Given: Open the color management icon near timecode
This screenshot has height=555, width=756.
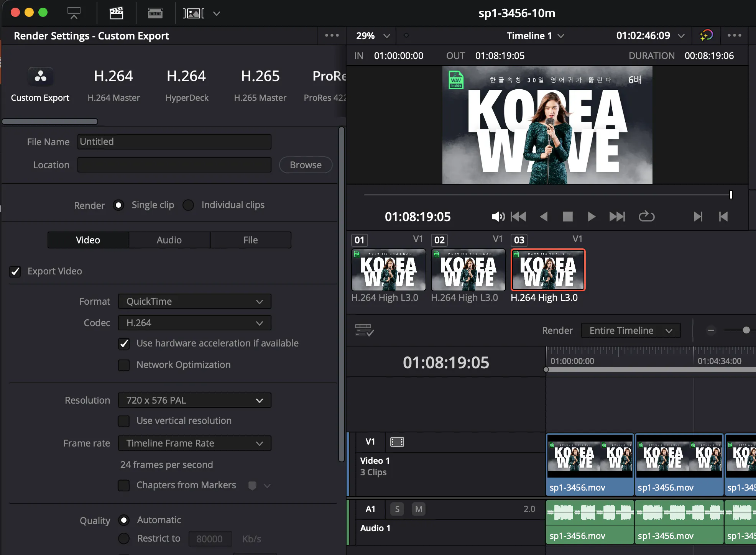Looking at the screenshot, I should click(707, 35).
